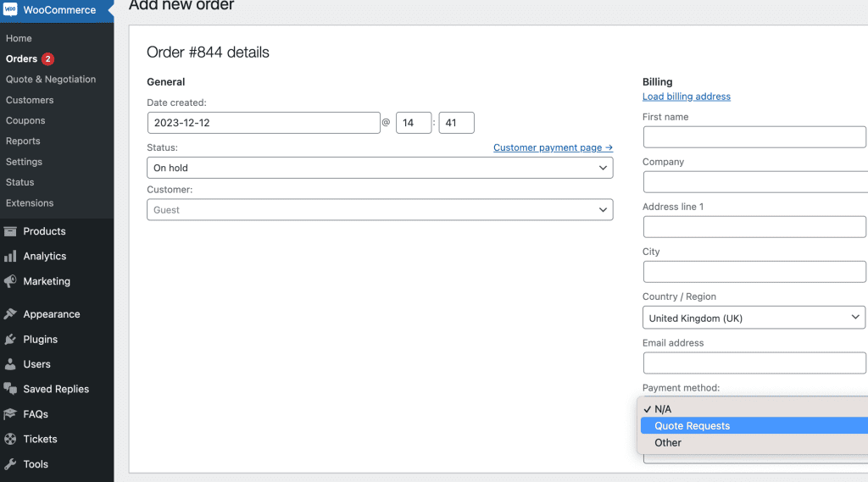Image resolution: width=868 pixels, height=482 pixels.
Task: Expand the Status dropdown showing On hold
Action: 380,168
